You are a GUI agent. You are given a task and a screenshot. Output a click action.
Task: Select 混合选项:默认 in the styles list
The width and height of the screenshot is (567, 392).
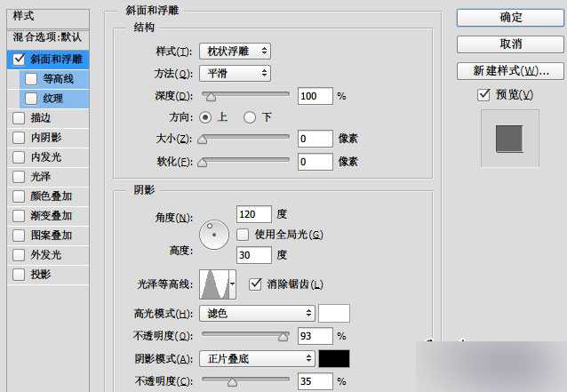click(46, 38)
